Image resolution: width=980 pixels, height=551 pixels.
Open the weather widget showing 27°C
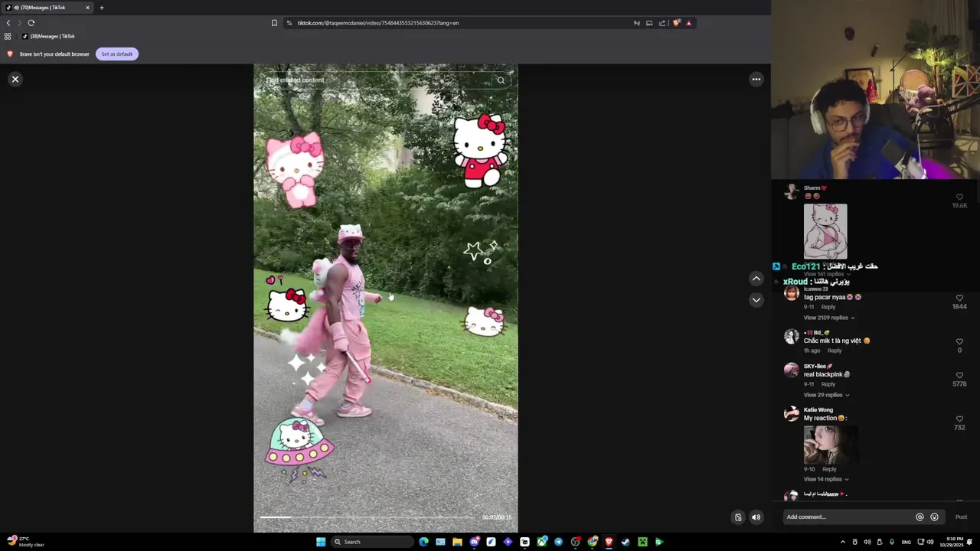(25, 542)
